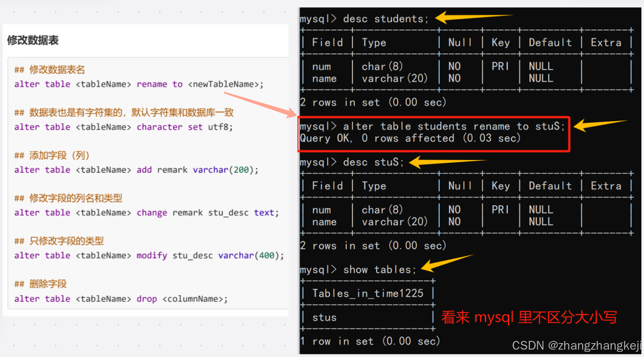Click the terminal command desc stuS;
The width and height of the screenshot is (644, 357).
click(373, 162)
